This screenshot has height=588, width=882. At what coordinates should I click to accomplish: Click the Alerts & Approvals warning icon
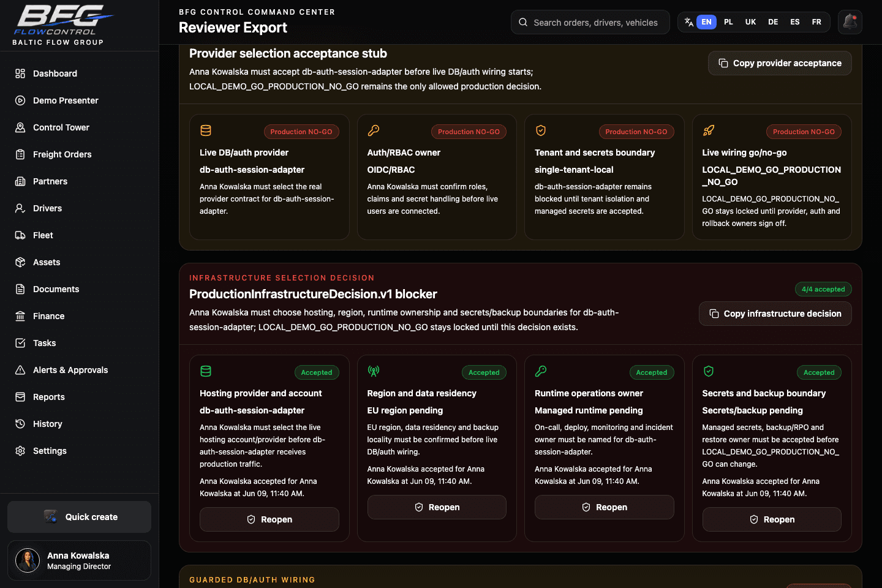tap(20, 370)
